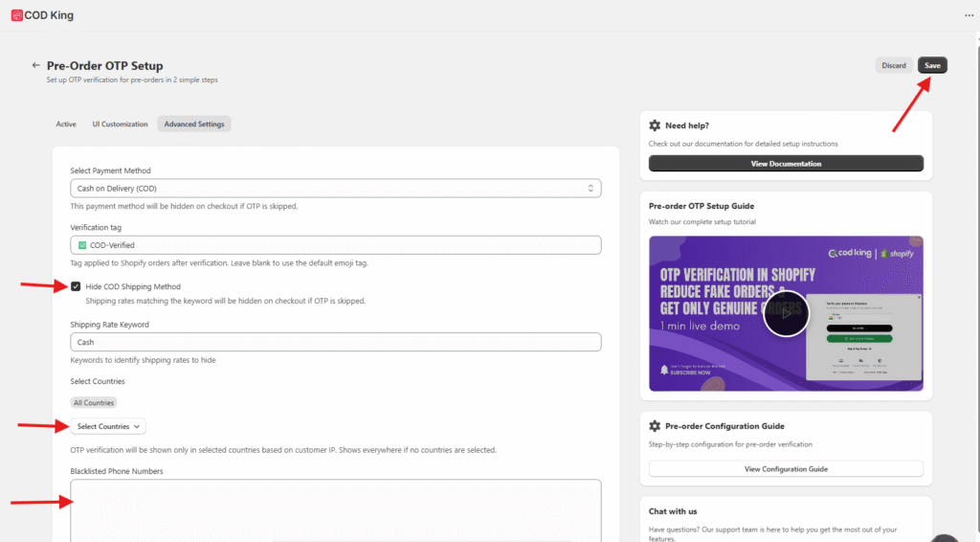Click the gear icon beside Need help?
The image size is (980, 542).
click(655, 125)
